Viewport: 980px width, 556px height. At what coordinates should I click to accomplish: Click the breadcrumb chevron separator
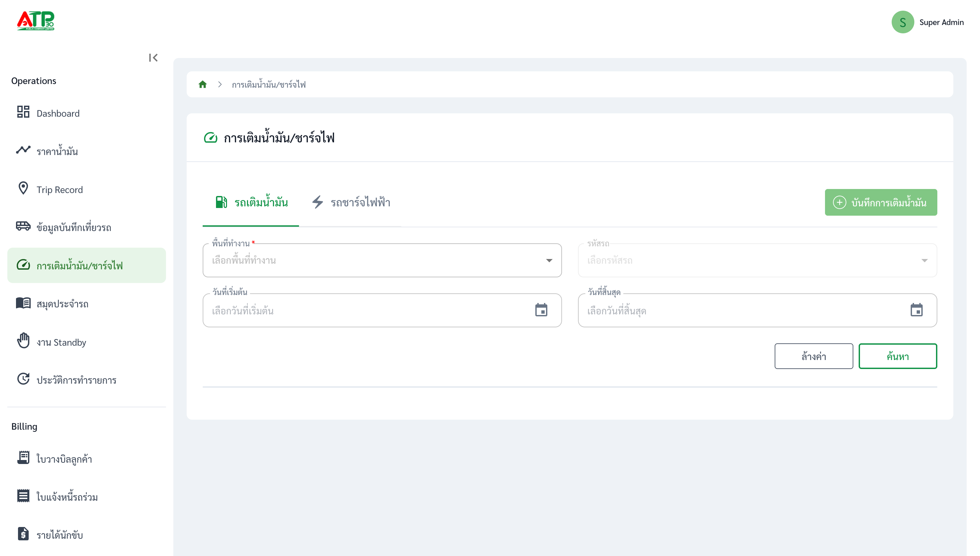point(220,84)
